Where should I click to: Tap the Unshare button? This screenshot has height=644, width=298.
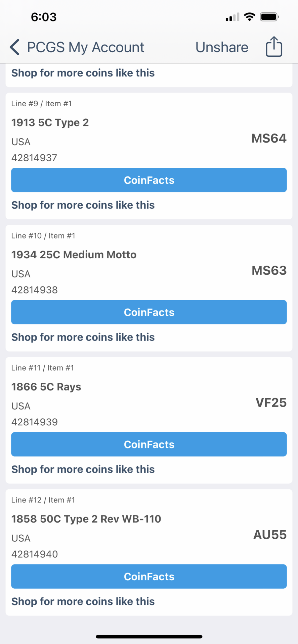(222, 47)
